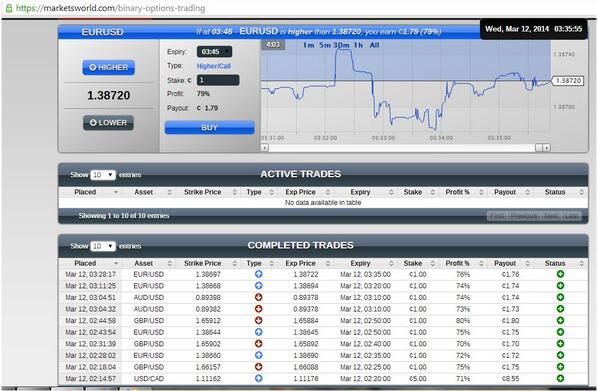The height and width of the screenshot is (391, 598).
Task: Click up-arrow type icon for 02:43:54 trade
Action: 259,332
